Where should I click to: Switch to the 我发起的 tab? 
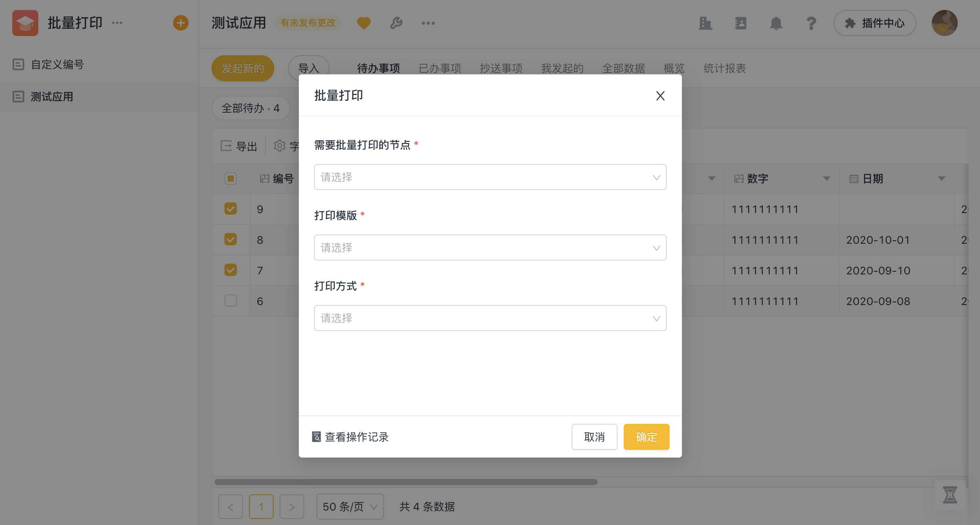pyautogui.click(x=562, y=68)
